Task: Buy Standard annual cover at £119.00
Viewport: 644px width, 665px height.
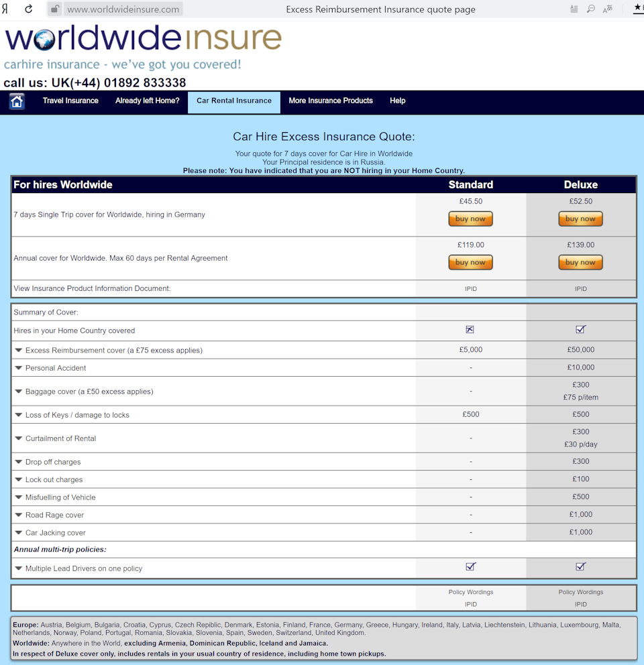Action: 470,263
